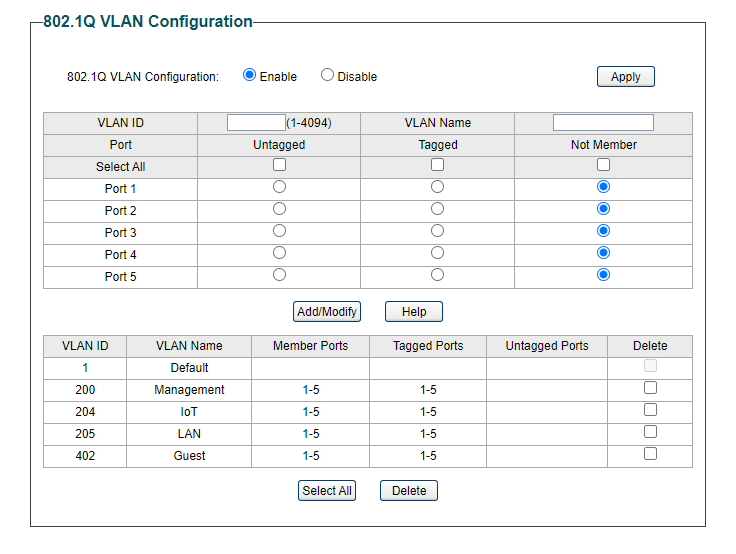Screen dimensions: 736x554
Task: Click the Management VLAN name cell
Action: [189, 390]
